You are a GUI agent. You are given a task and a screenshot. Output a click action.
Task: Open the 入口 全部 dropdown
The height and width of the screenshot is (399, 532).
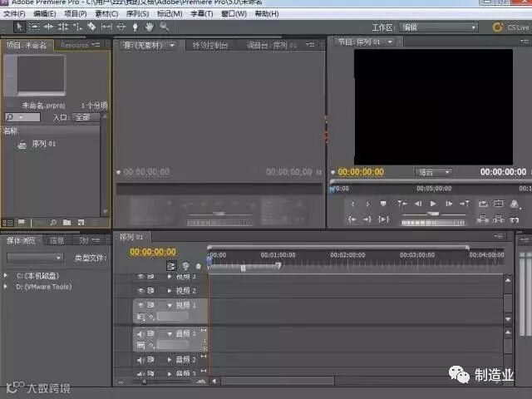[86, 117]
